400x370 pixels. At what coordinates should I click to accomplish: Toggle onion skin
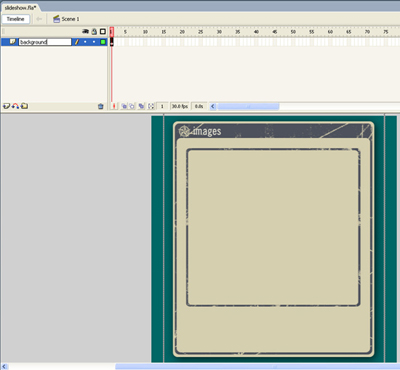point(124,106)
